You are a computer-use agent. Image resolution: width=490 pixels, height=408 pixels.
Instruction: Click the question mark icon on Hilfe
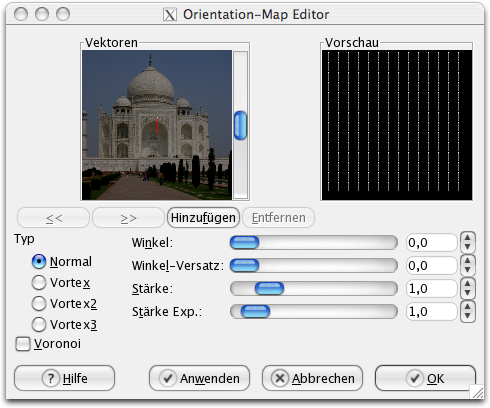click(x=51, y=378)
